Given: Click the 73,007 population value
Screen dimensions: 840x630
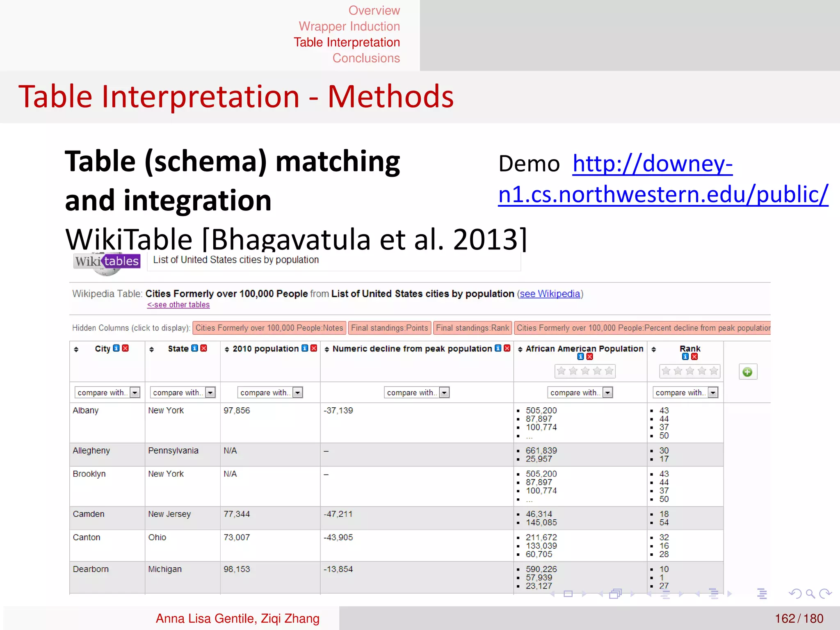Looking at the screenshot, I should point(237,538).
